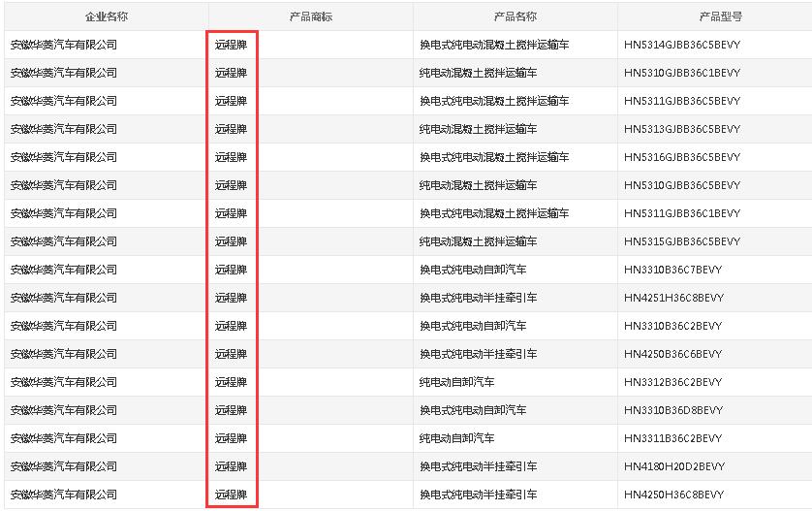
Task: Click 安徽华菱汽车有限公司 in the HN5314GJBB36C5BEVY row
Action: [x=64, y=45]
